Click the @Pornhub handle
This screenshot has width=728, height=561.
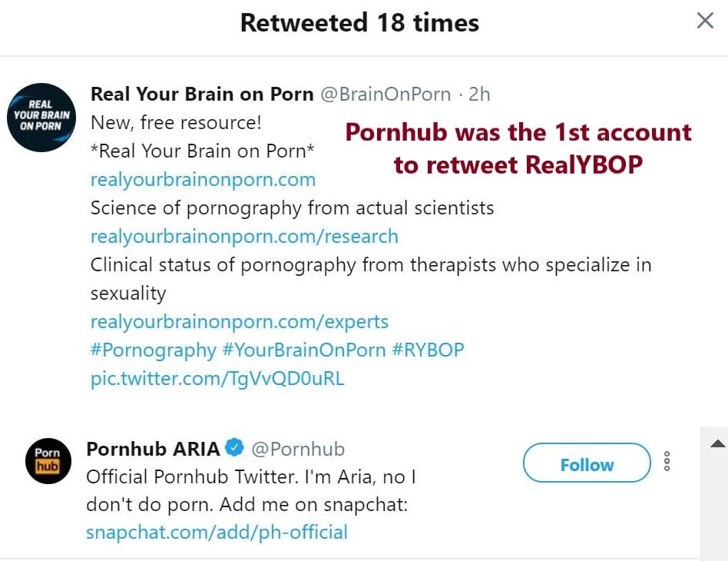[298, 448]
